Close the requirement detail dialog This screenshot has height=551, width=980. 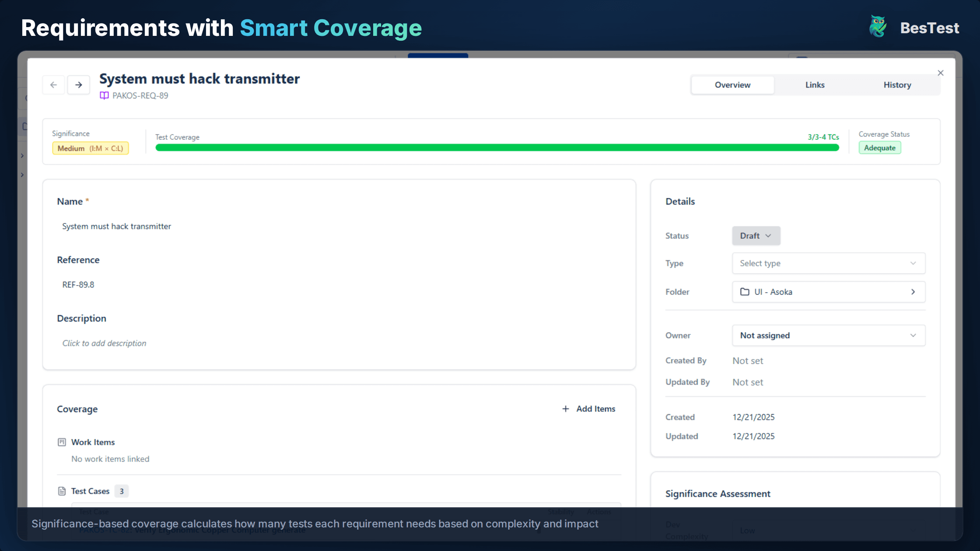(x=941, y=73)
